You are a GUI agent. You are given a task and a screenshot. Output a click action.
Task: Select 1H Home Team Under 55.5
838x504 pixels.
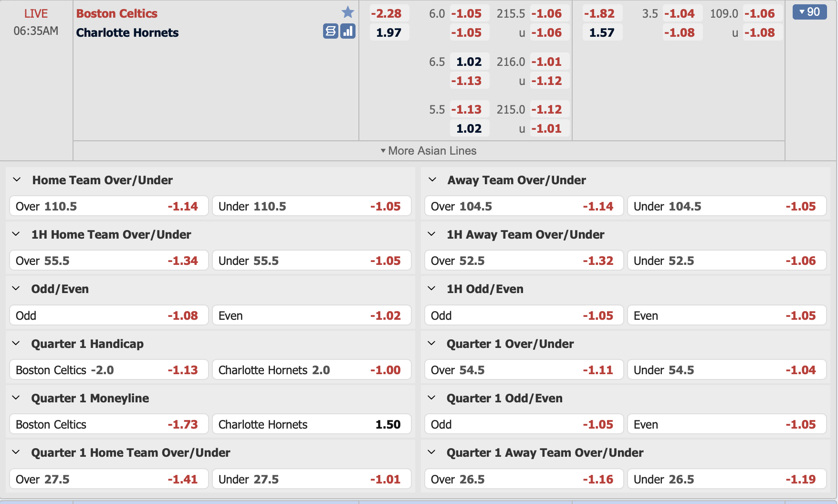click(312, 261)
